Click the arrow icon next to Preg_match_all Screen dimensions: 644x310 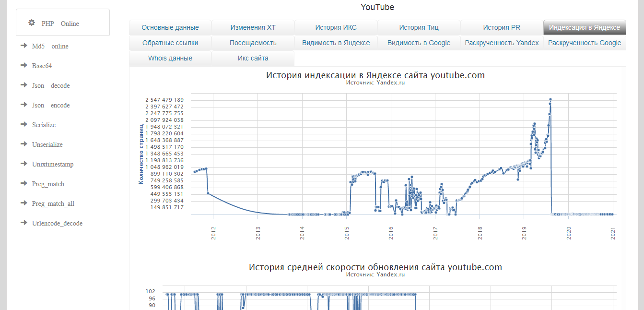pyautogui.click(x=23, y=203)
